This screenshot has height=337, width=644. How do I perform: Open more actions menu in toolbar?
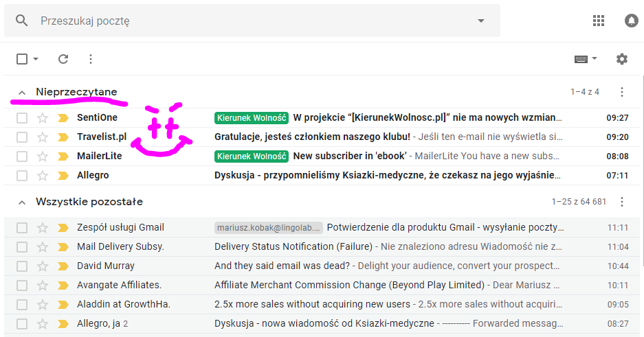[91, 59]
